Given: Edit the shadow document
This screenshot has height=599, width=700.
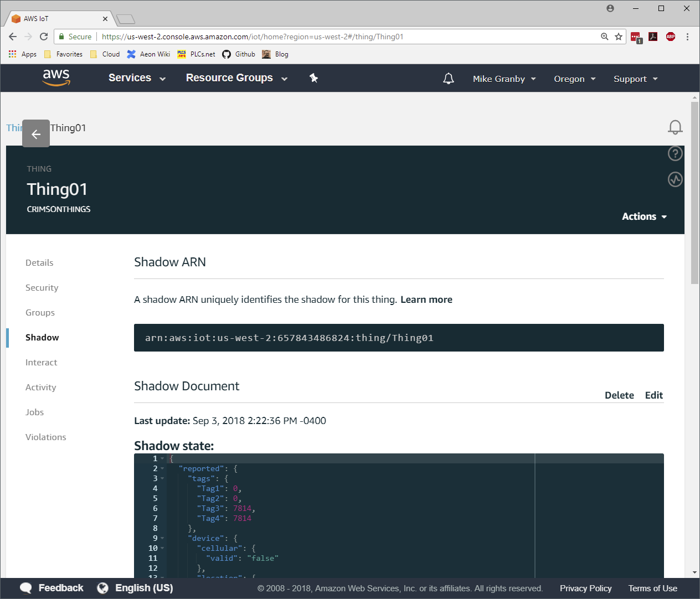Looking at the screenshot, I should (654, 395).
